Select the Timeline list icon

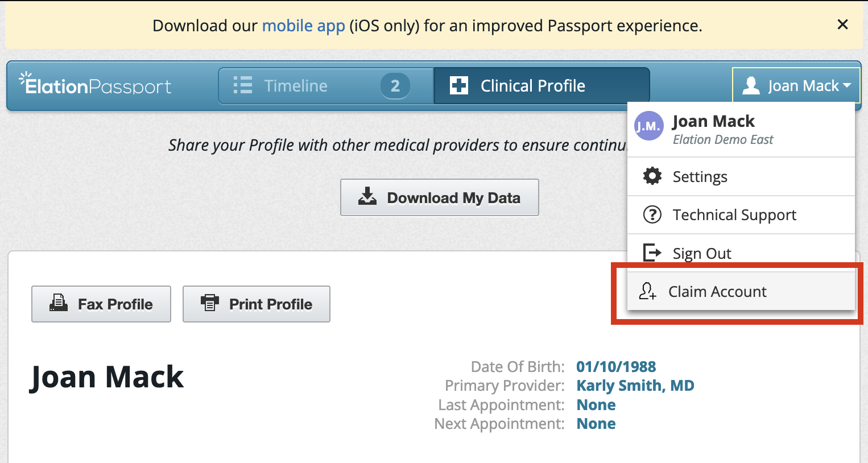coord(242,85)
